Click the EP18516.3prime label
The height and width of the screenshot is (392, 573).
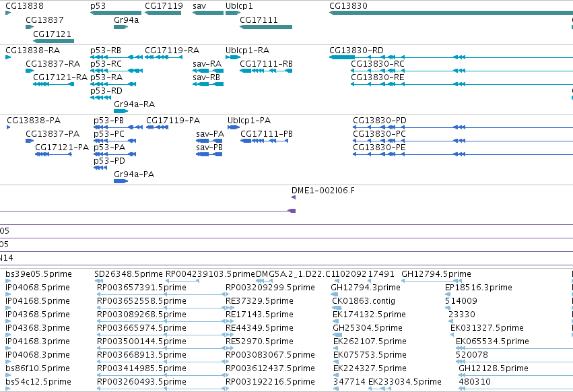(x=478, y=288)
